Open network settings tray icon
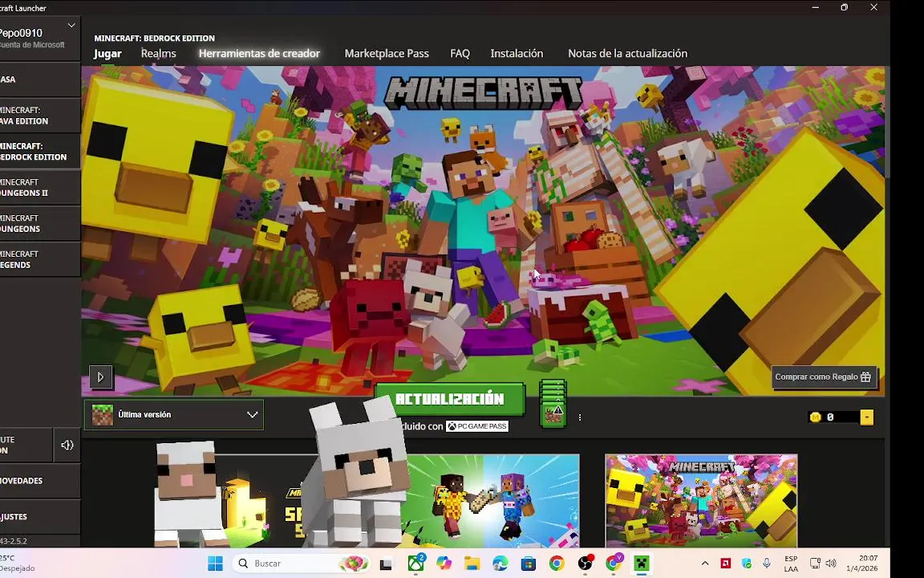The image size is (924, 578). coord(815,564)
